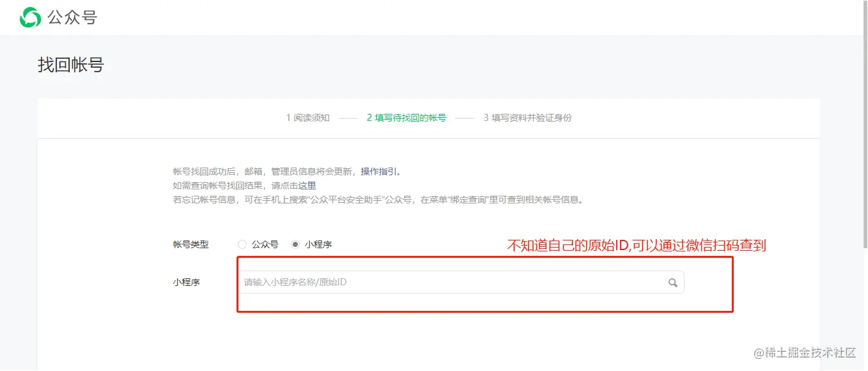
Task: Select step 2 填写待找回的帐号
Action: (x=407, y=118)
